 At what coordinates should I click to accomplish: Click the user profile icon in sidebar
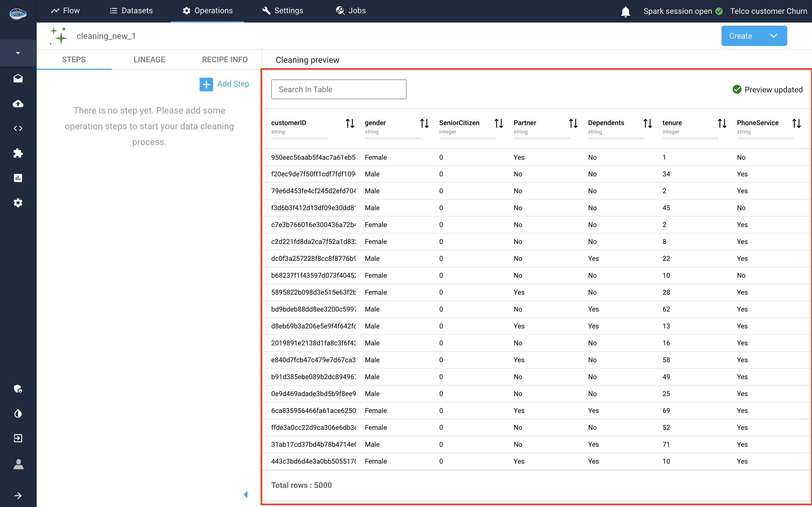pyautogui.click(x=18, y=464)
